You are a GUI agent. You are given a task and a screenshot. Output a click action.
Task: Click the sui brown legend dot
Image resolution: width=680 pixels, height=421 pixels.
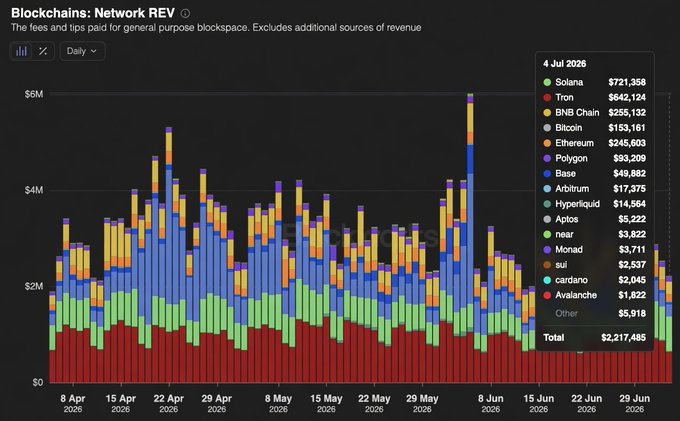547,264
